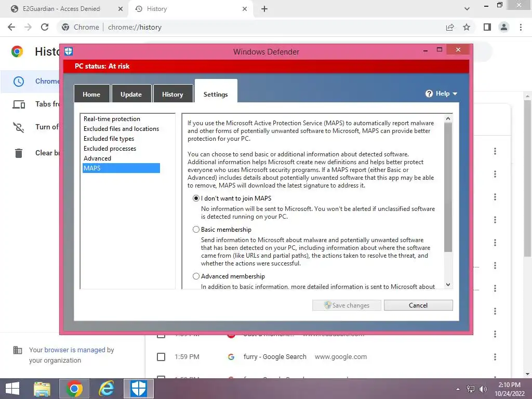Select the MAPS settings entry

tap(121, 168)
